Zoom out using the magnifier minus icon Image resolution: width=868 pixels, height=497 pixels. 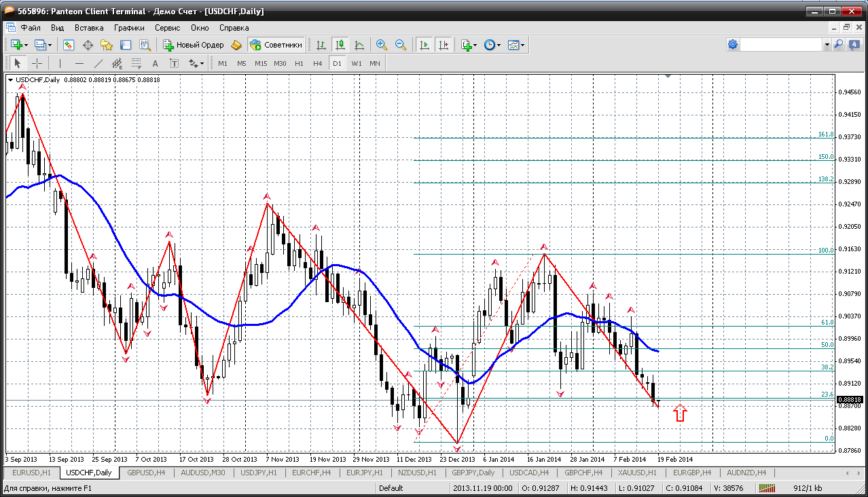pyautogui.click(x=401, y=45)
